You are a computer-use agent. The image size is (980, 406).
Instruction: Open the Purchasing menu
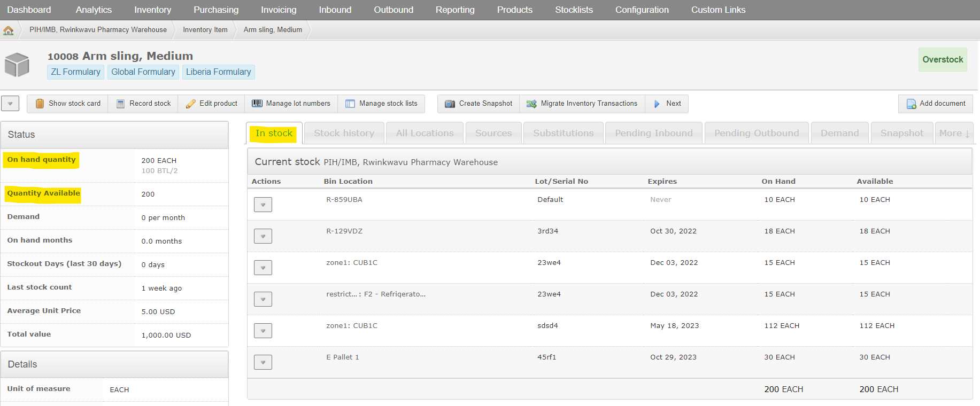(216, 10)
